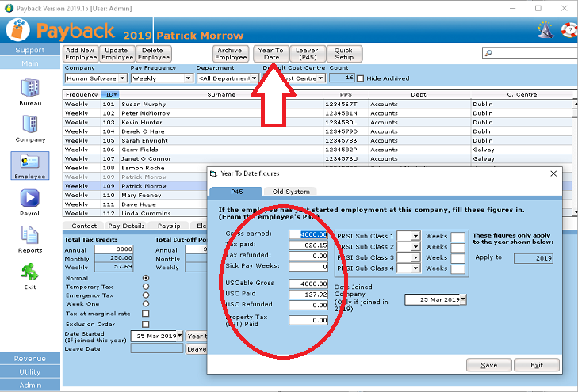
Task: Click the Year To Date button
Action: click(x=271, y=54)
